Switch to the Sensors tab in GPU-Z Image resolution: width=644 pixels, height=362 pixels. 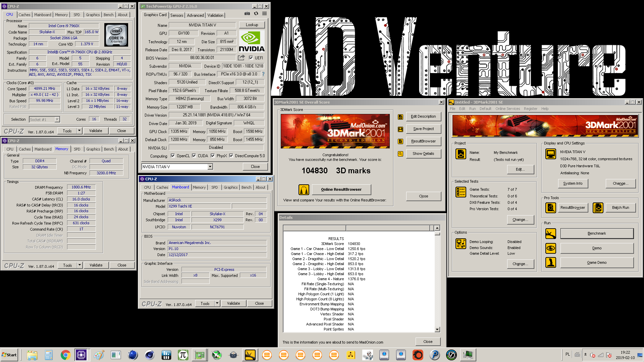tap(177, 15)
